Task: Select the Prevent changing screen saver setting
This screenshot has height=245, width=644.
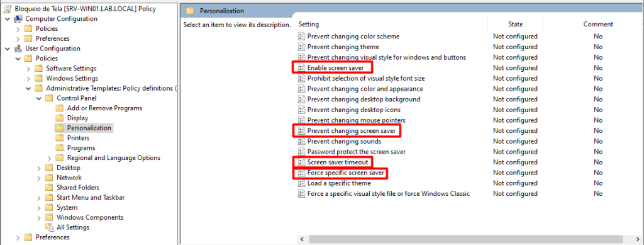Action: (351, 131)
